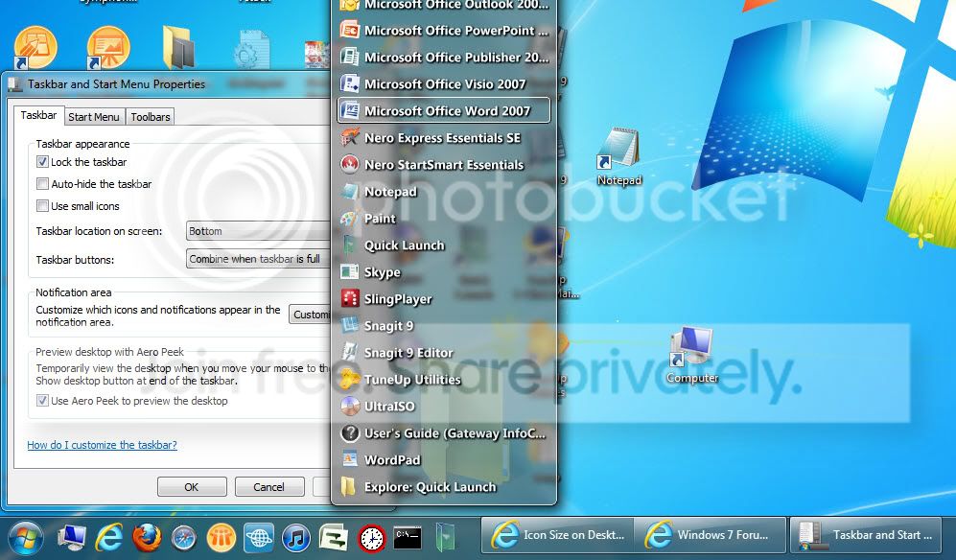Open the Command Prompt taskbar icon
Viewport: 956px width, 560px height.
click(408, 537)
